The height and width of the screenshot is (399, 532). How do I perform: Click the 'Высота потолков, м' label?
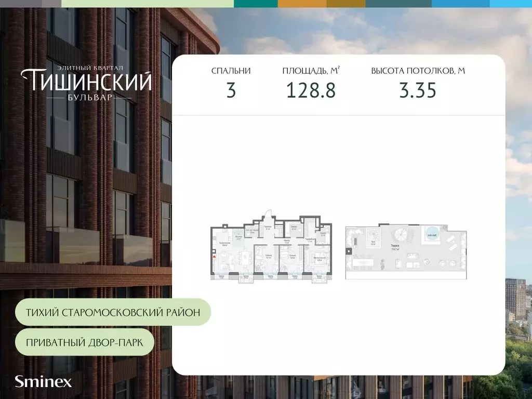[418, 71]
